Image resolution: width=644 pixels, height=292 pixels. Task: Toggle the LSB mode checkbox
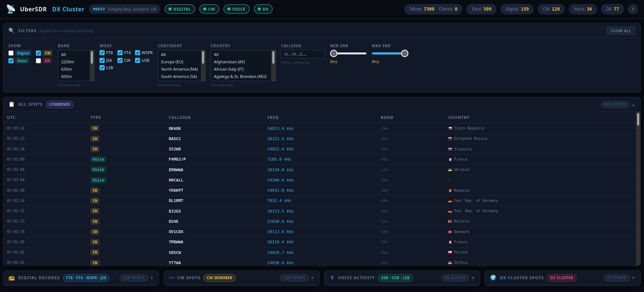tap(102, 68)
